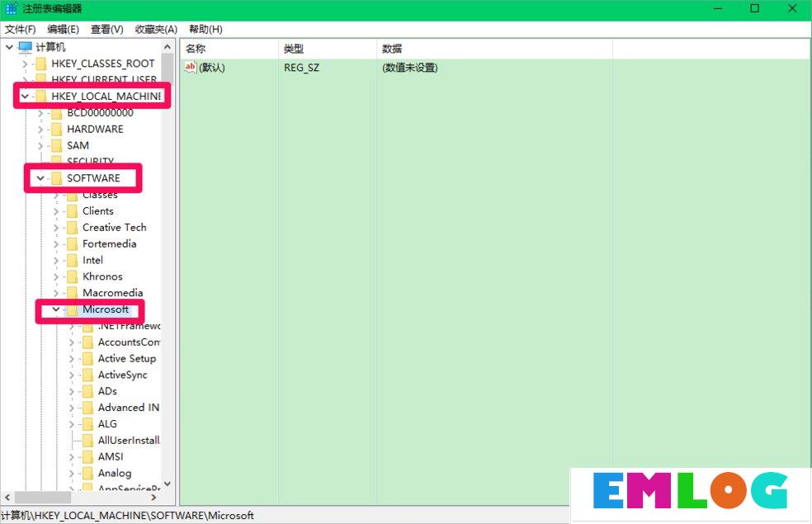
Task: Select the .NETFramework key
Action: click(x=129, y=326)
